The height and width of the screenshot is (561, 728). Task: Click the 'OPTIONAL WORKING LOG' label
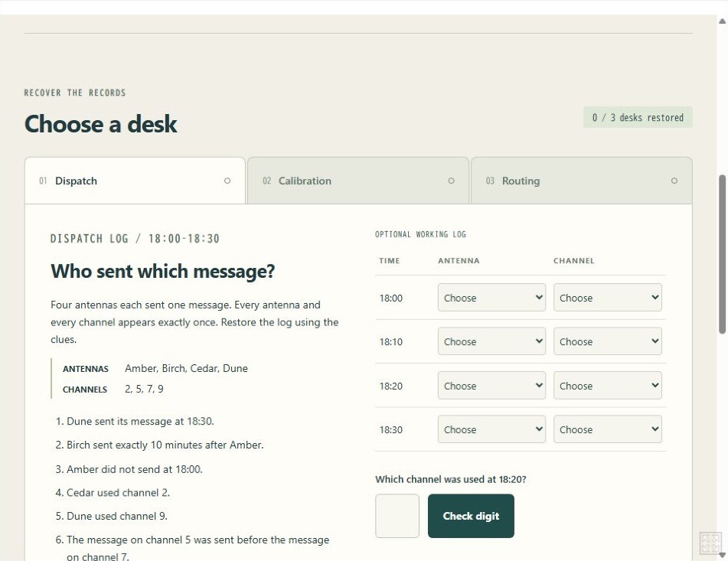420,234
